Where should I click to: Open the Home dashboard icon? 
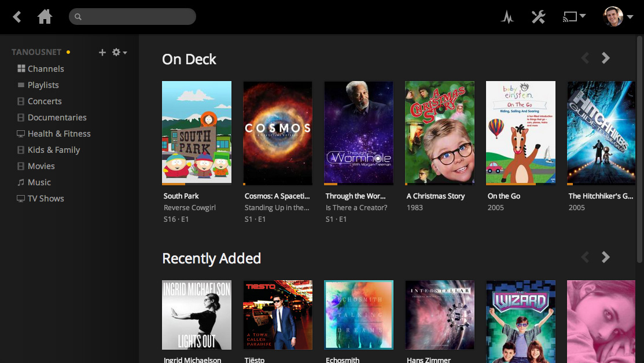point(45,17)
